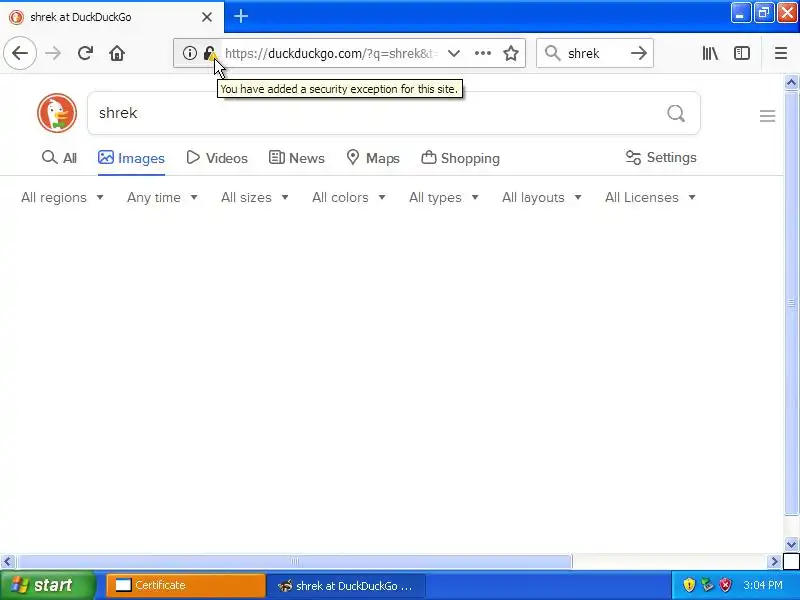
Task: Click the vertical scrollbar down arrow
Action: pyautogui.click(x=791, y=544)
